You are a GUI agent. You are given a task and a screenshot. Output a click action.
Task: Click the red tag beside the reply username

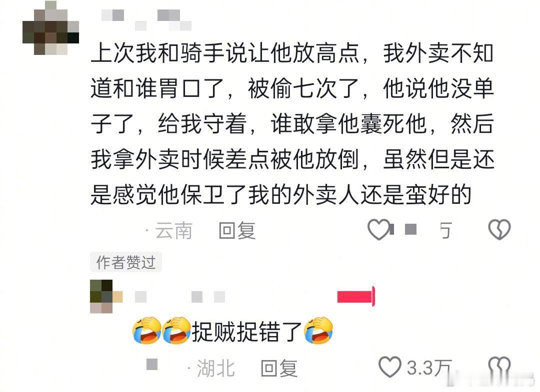coord(356,296)
